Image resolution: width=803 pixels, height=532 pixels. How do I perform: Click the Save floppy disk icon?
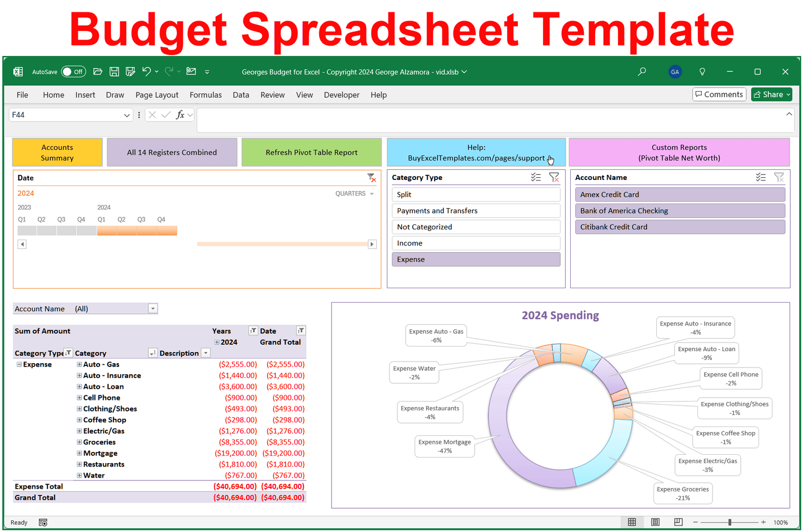pos(114,72)
